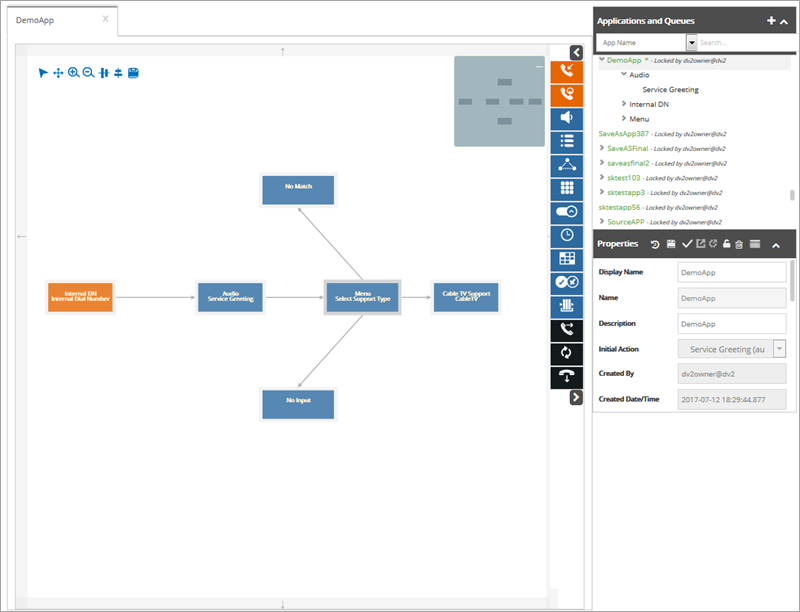
Task: Add a new application with plus icon
Action: (x=771, y=20)
